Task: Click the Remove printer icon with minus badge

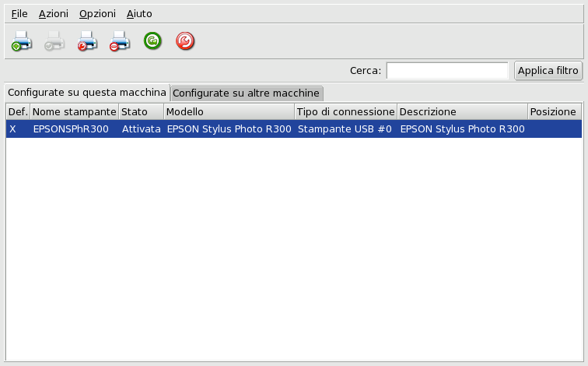Action: pyautogui.click(x=119, y=41)
